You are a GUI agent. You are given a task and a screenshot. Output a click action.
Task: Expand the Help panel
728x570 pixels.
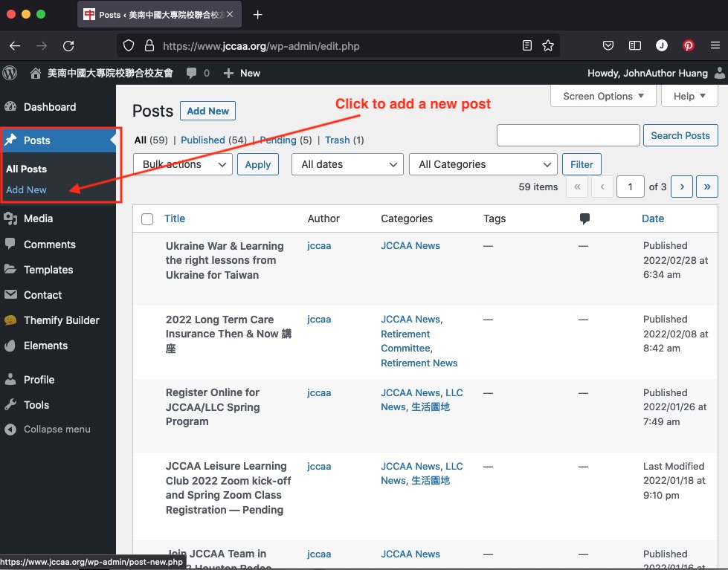(689, 96)
